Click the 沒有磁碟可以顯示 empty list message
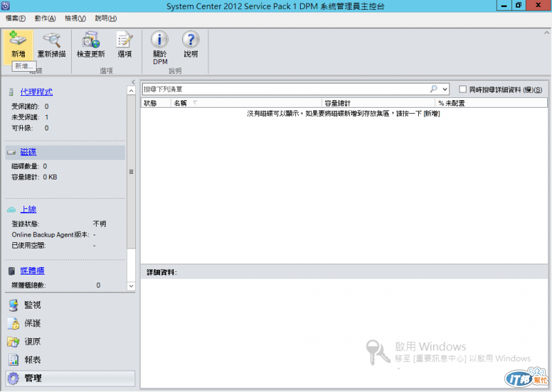 (x=343, y=114)
